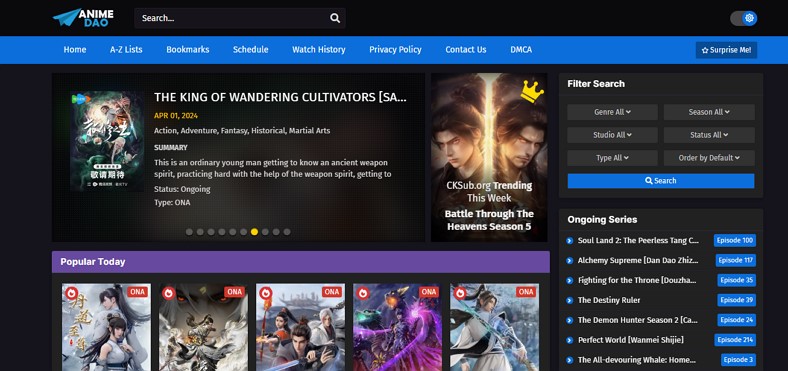Open the Order by Default dropdown

(709, 158)
